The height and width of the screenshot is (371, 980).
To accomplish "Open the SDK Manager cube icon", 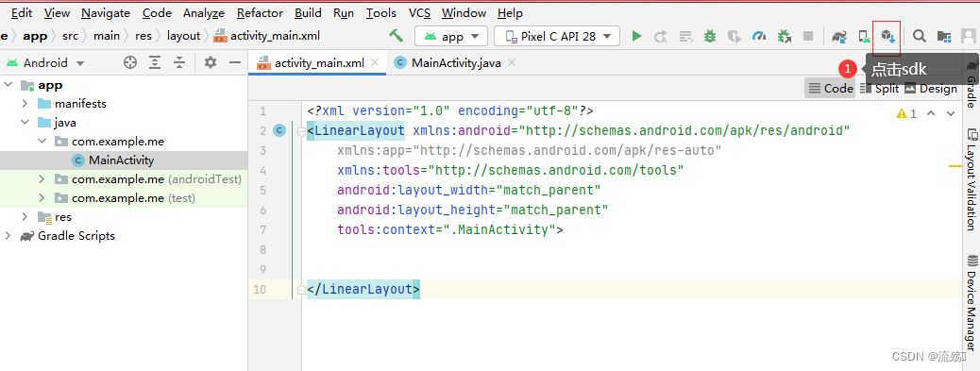I will (x=888, y=36).
